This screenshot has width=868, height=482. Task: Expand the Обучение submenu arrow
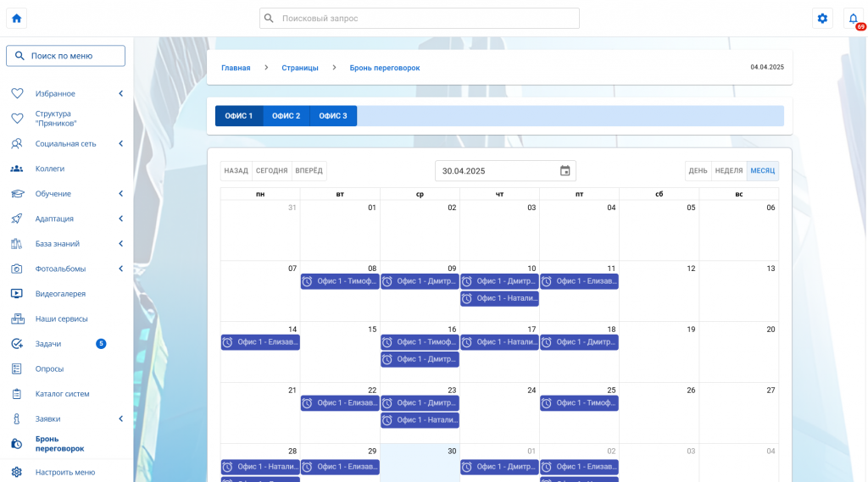[120, 194]
